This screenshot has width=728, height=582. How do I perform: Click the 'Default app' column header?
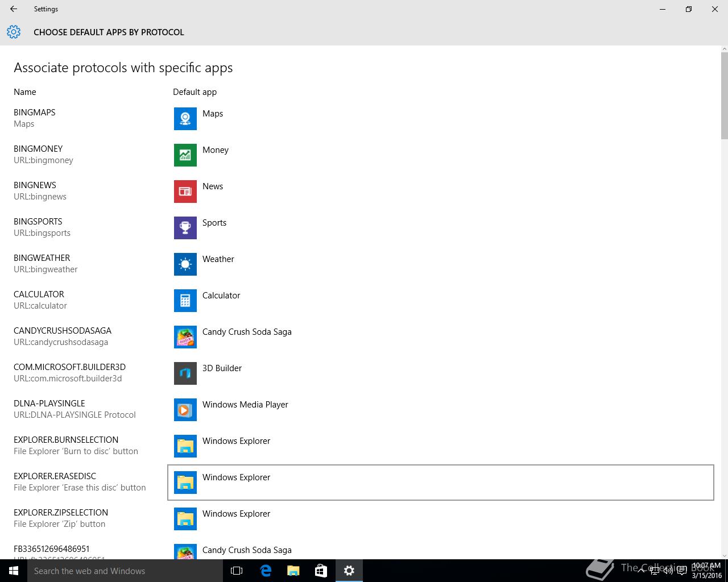[x=195, y=92]
